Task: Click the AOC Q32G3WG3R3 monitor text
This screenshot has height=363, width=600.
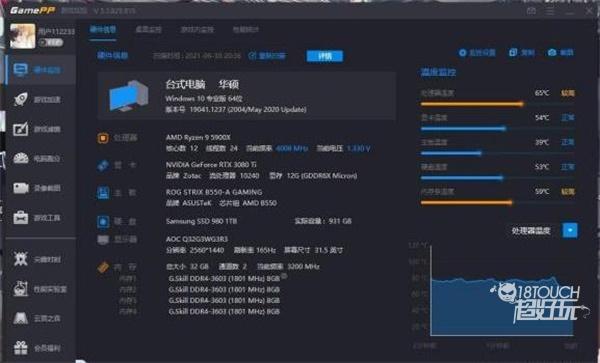Action: (197, 239)
